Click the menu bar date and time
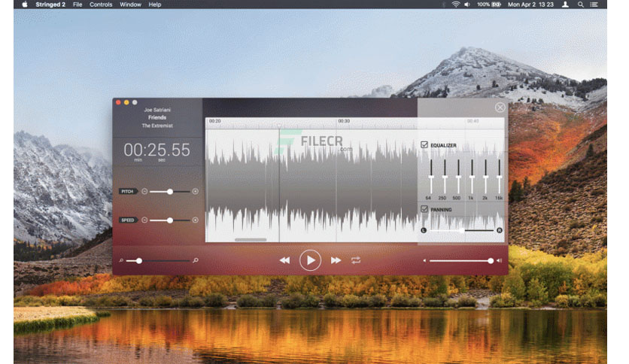629x364 pixels. pos(530,5)
